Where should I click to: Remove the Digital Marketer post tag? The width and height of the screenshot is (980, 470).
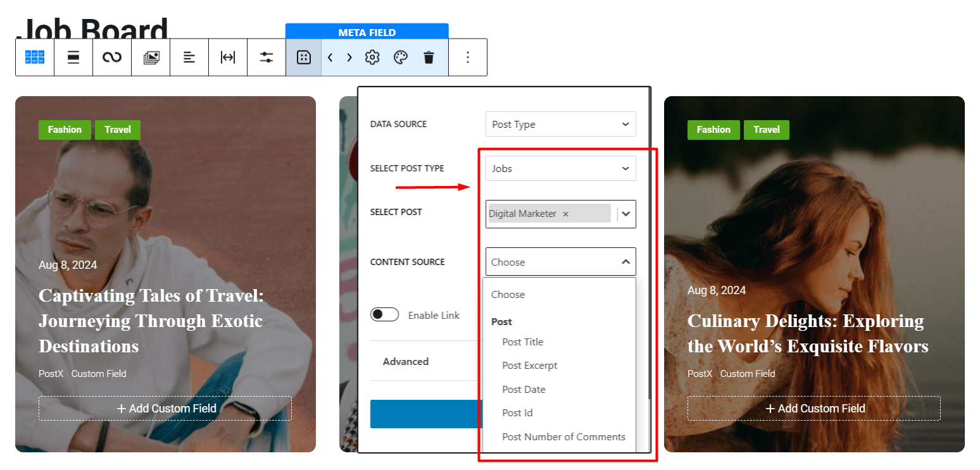point(565,214)
